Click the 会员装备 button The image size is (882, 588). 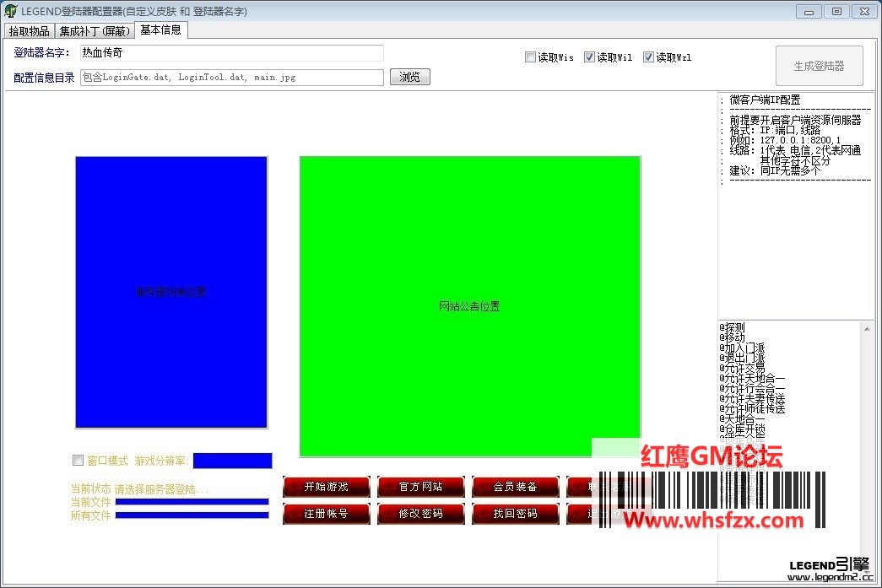(x=515, y=487)
